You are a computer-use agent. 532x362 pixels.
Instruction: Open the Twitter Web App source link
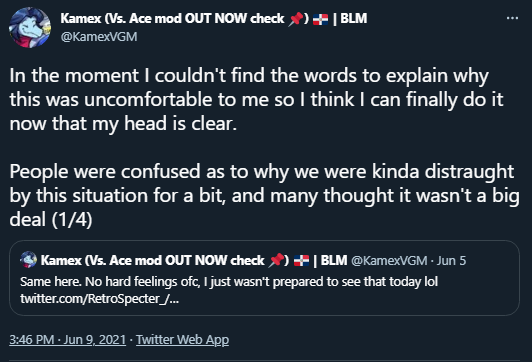(x=183, y=340)
